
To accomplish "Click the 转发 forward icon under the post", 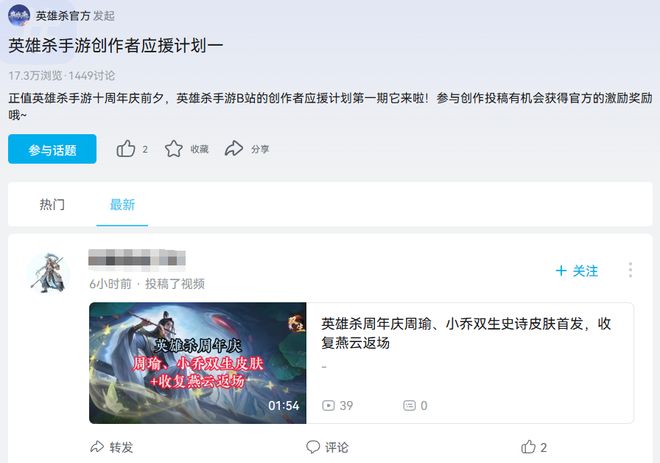I will (97, 447).
